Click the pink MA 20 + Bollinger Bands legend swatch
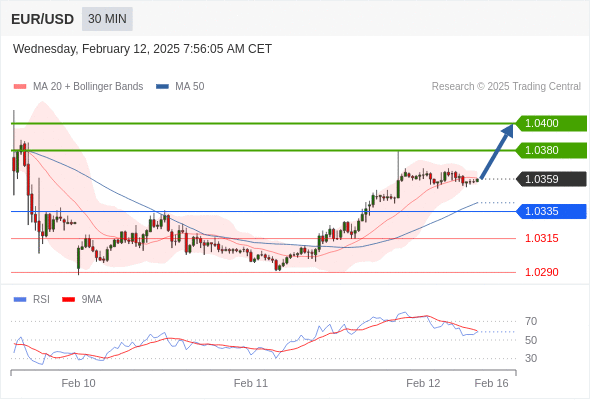Screen dimensions: 590x400 pos(20,87)
